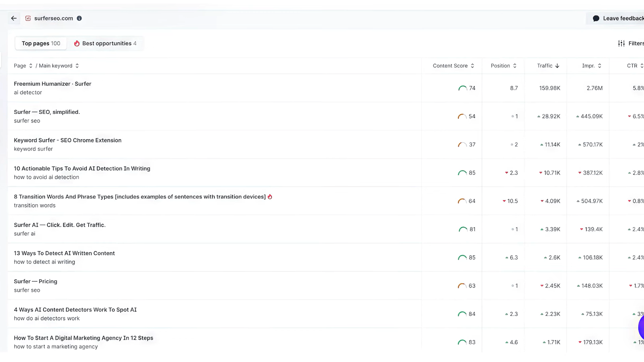Click the 504.97K impressions value
The width and height of the screenshot is (644, 362).
coord(592,201)
